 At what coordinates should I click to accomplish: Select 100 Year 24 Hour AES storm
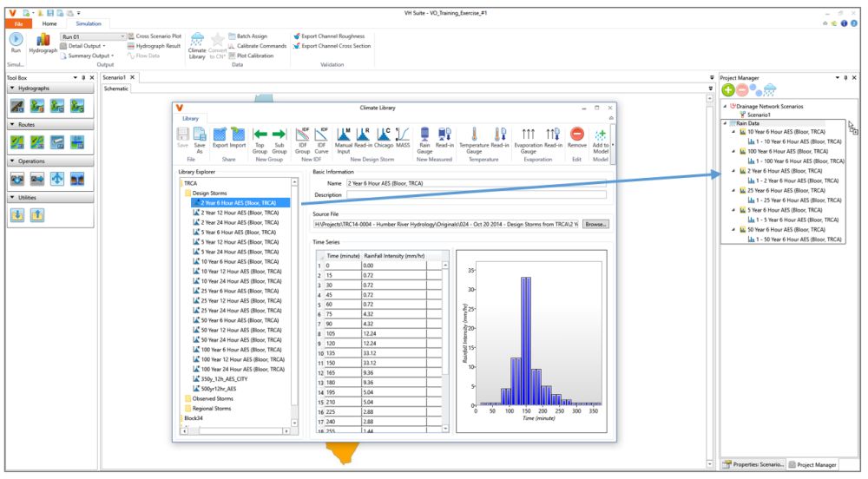coord(242,369)
